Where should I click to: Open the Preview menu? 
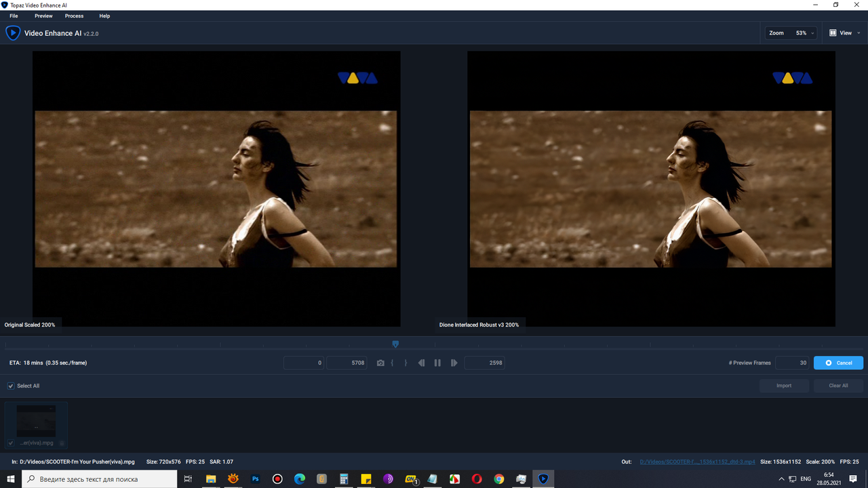pos(43,16)
